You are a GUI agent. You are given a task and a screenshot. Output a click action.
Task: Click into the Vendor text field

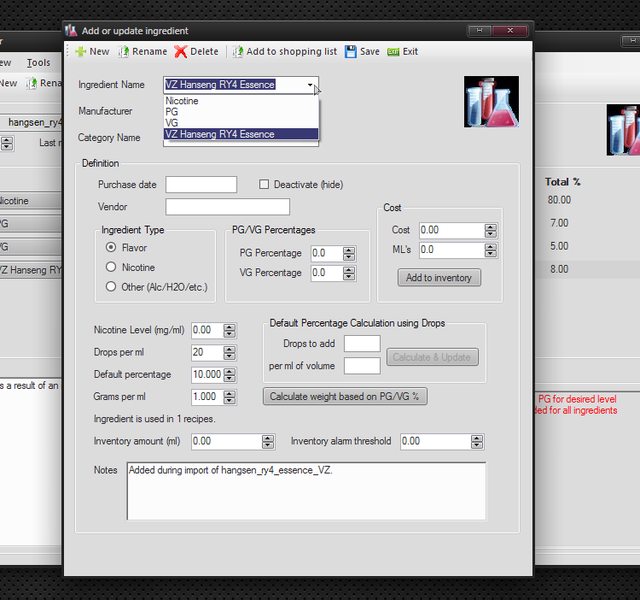pos(227,207)
